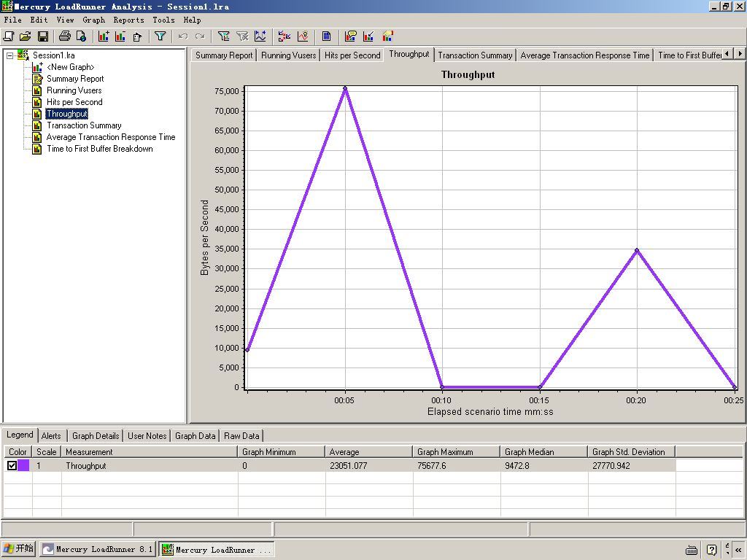
Task: Switch to Mercury LoadRunner 8.1 taskbar window
Action: tap(98, 550)
